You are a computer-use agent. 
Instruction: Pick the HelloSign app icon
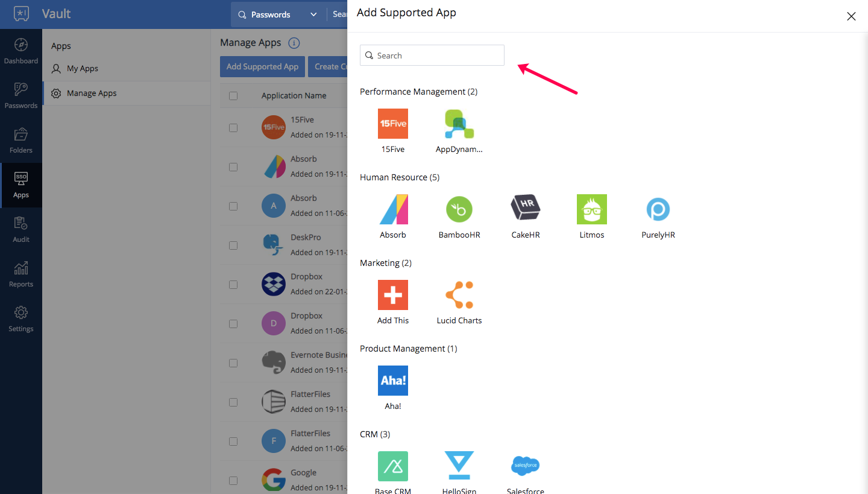click(459, 466)
